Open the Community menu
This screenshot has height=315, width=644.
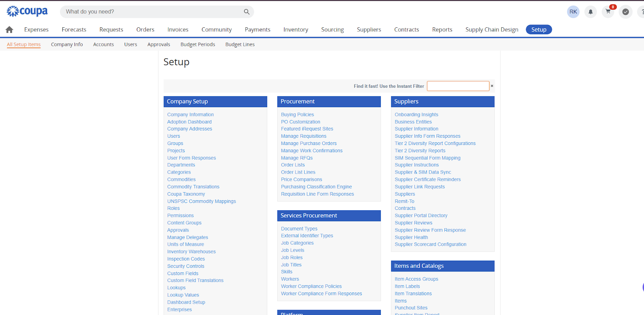point(217,29)
